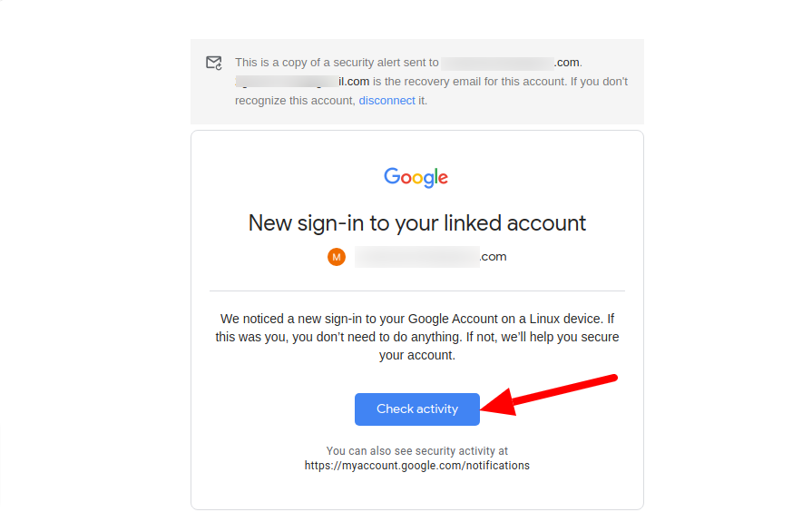Click the Check activity button
Image resolution: width=812 pixels, height=522 pixels.
point(416,409)
